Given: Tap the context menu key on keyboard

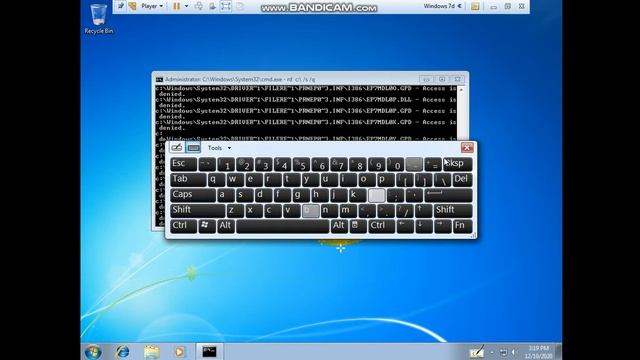Looking at the screenshot, I should [x=358, y=226].
